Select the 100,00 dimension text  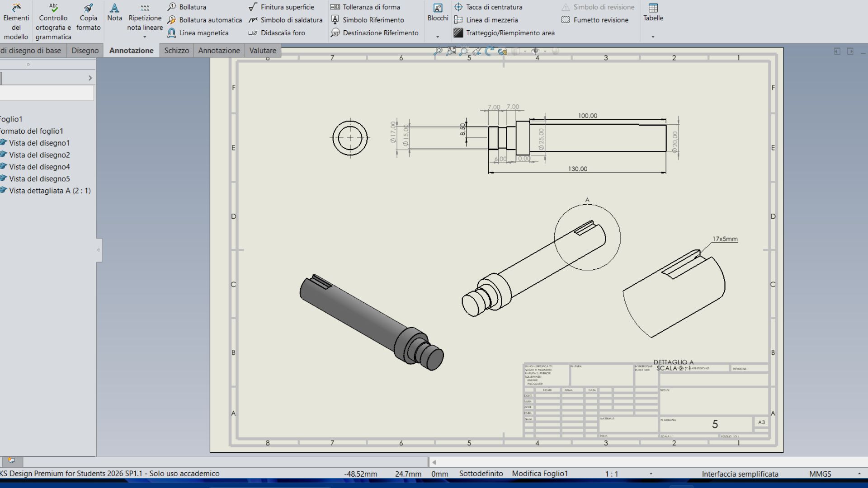pos(588,116)
